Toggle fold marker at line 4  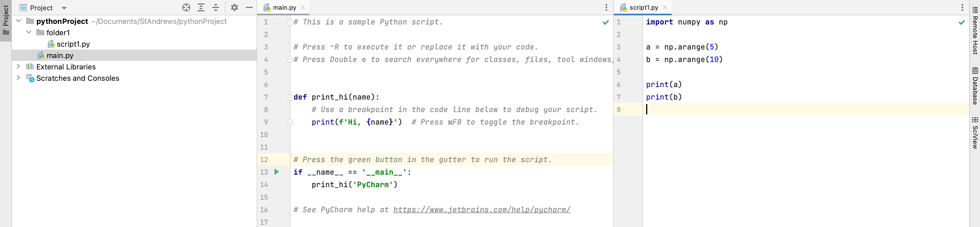pyautogui.click(x=290, y=60)
